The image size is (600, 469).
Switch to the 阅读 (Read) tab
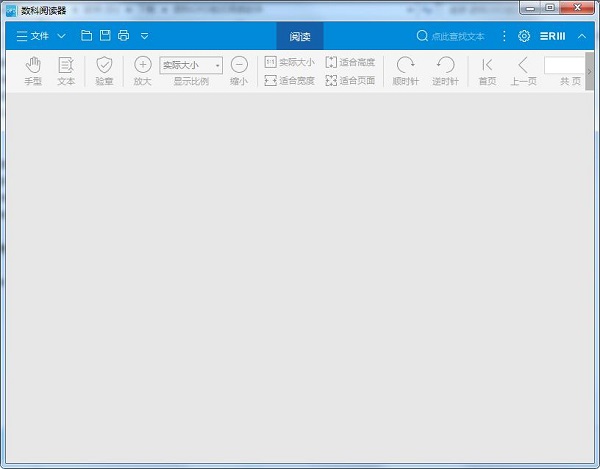300,36
